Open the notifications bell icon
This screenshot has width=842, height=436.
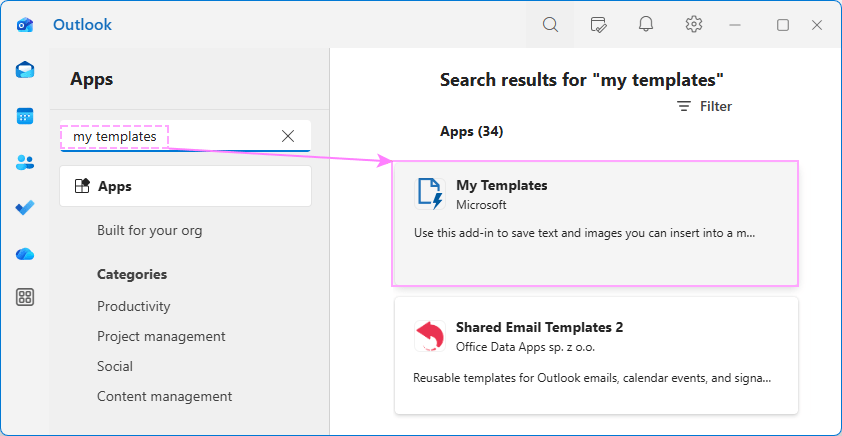[646, 25]
